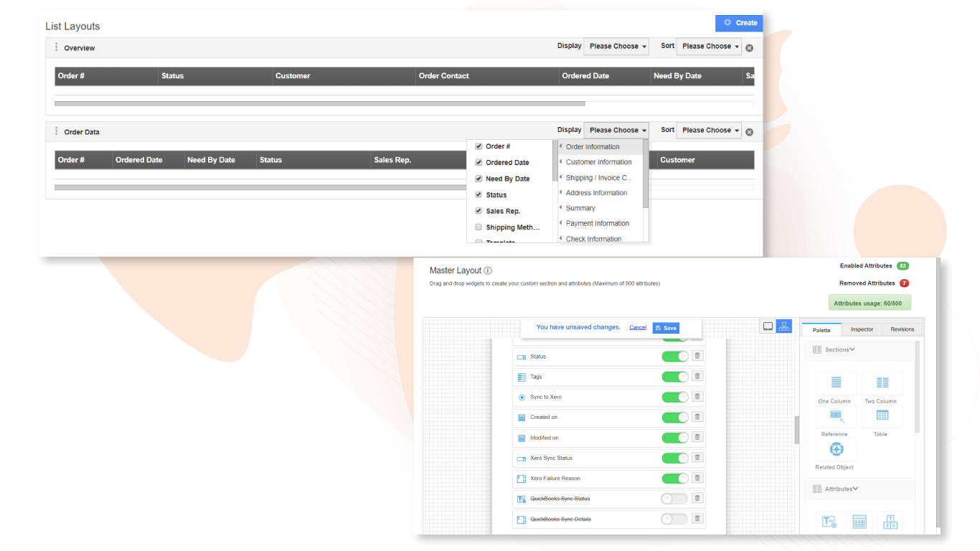The image size is (980, 551).
Task: Select the calculator-style attribute widget in Palette
Action: point(859,522)
